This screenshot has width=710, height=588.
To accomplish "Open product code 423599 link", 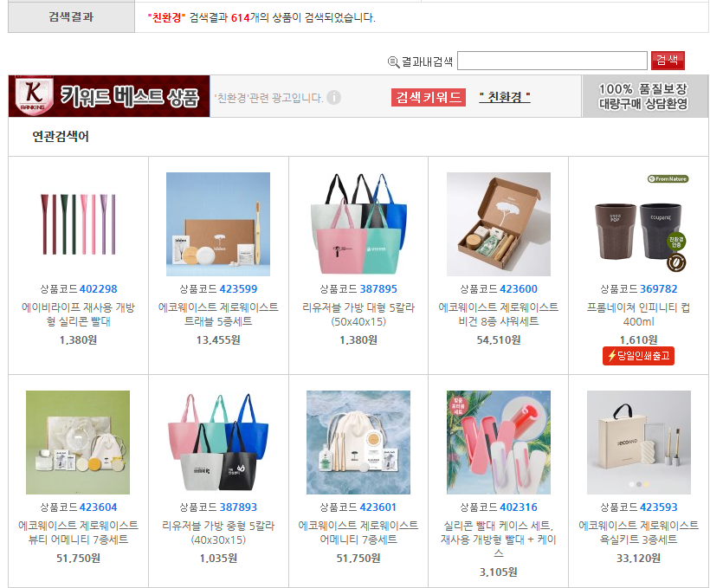I will [x=238, y=289].
